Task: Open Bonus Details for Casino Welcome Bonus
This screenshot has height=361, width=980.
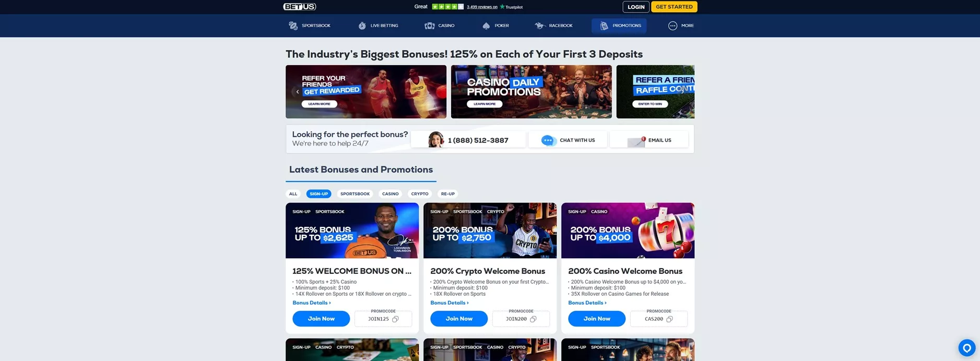Action: click(x=587, y=303)
